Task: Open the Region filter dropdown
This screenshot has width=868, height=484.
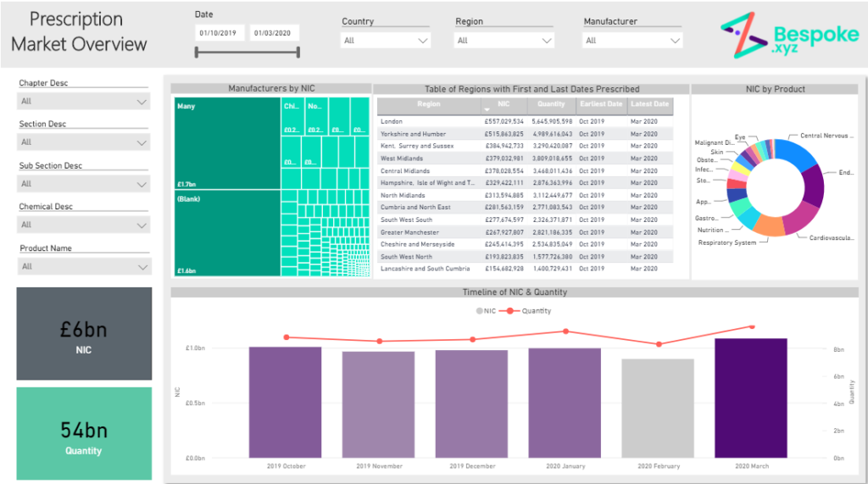Action: coord(504,41)
